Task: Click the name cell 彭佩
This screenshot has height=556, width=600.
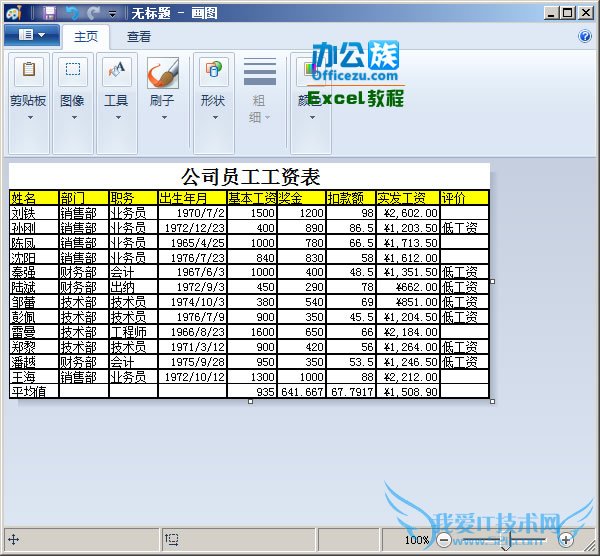Action: click(34, 317)
